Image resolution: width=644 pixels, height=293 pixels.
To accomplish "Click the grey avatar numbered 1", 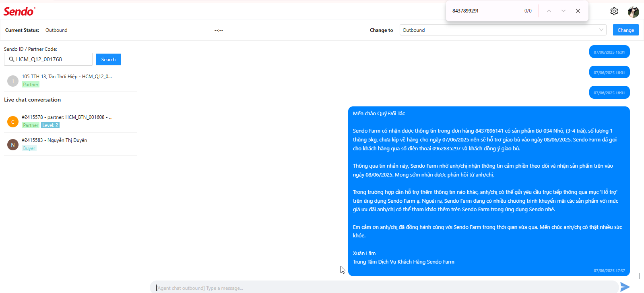I will 13,81.
